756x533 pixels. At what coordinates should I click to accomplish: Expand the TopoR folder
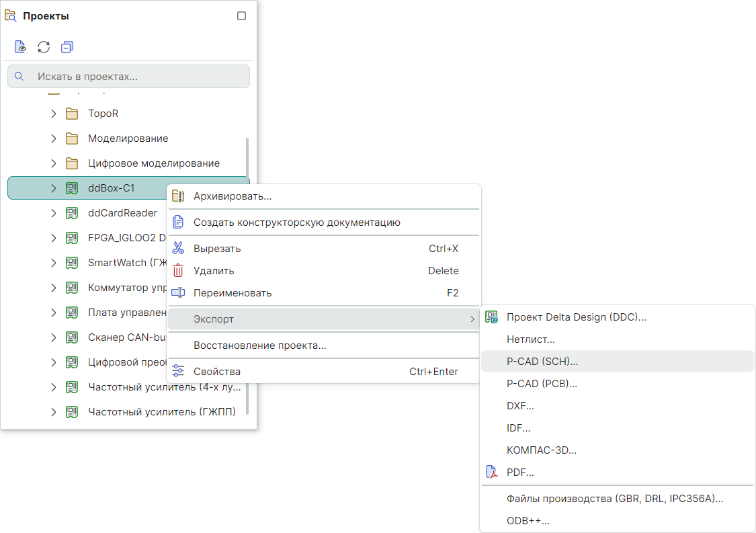(x=54, y=114)
